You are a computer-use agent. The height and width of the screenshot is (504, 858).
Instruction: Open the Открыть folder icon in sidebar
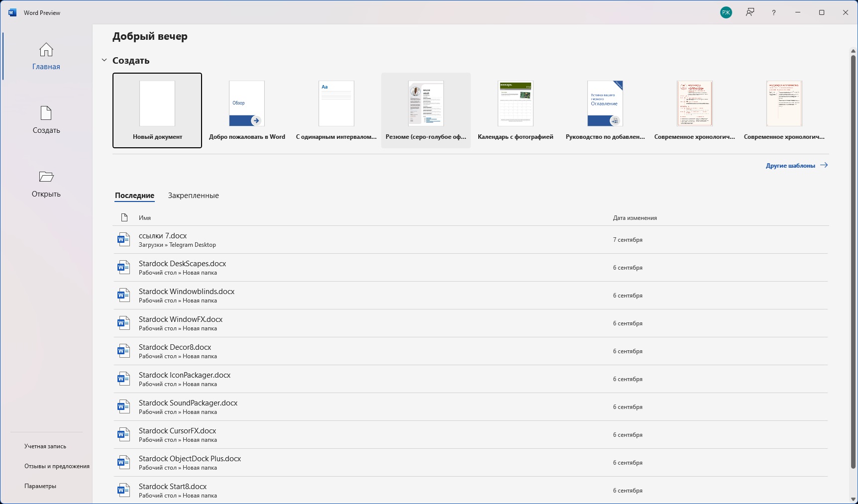[46, 177]
